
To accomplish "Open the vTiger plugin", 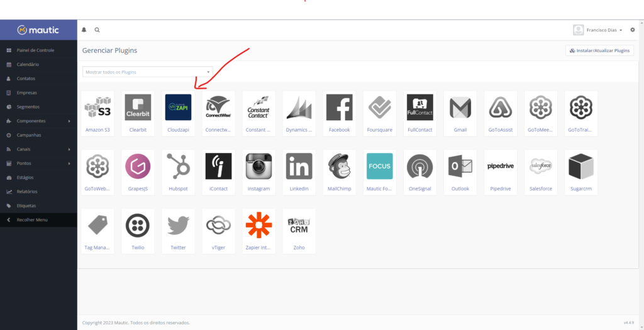I will pos(218,231).
